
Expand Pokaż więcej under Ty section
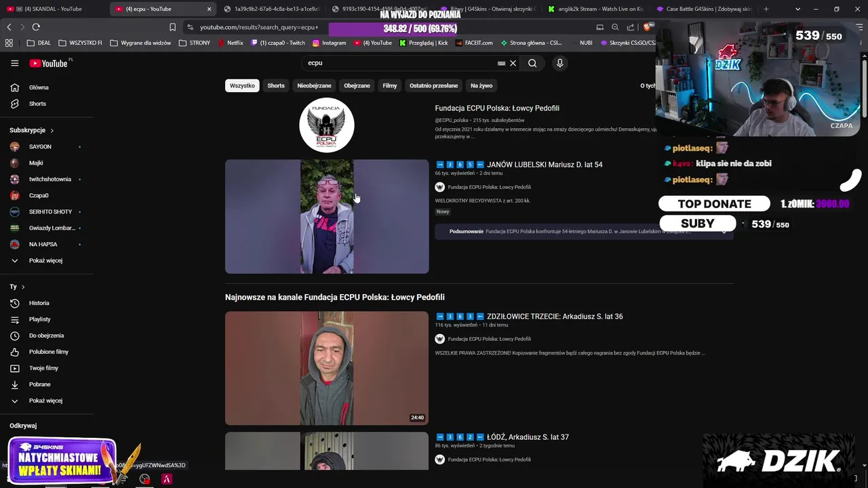tap(46, 401)
